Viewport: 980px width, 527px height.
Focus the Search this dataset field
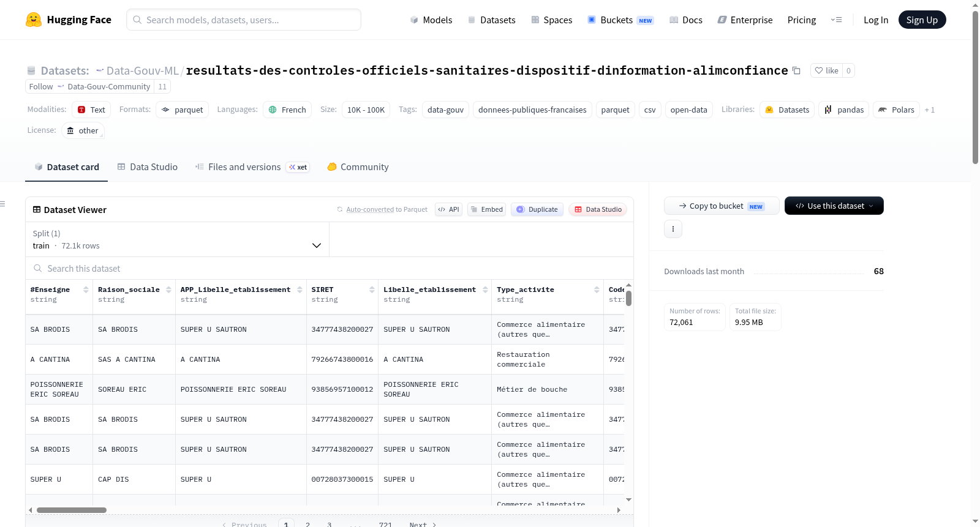pyautogui.click(x=330, y=268)
